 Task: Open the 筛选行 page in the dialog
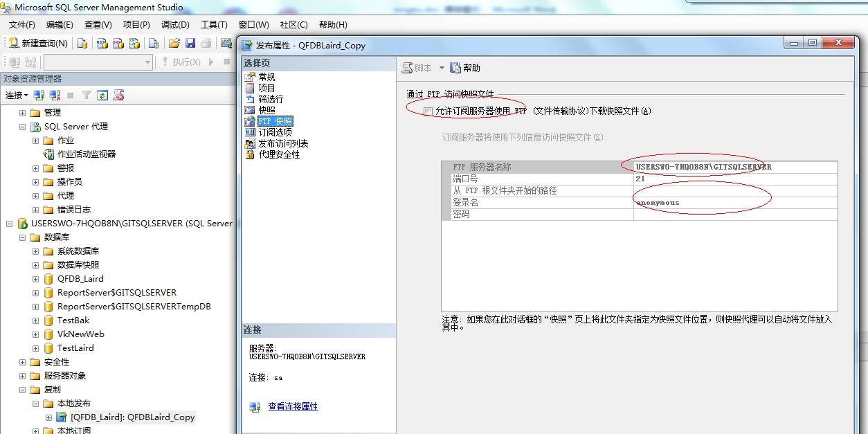(271, 99)
